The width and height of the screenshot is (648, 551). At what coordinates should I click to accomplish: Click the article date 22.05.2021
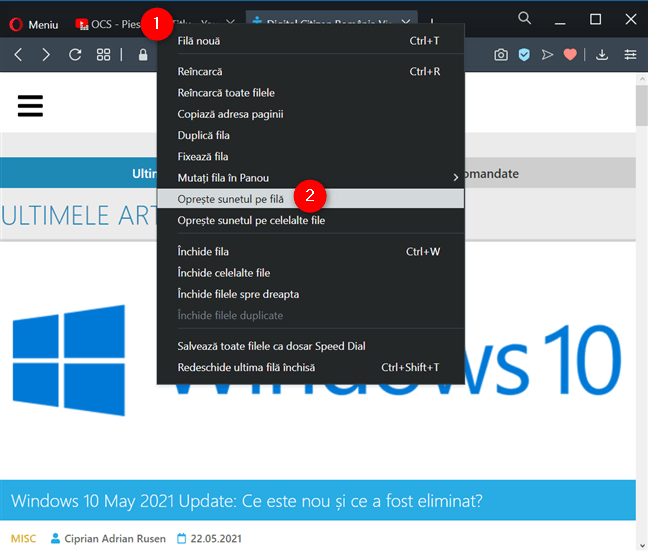216,539
